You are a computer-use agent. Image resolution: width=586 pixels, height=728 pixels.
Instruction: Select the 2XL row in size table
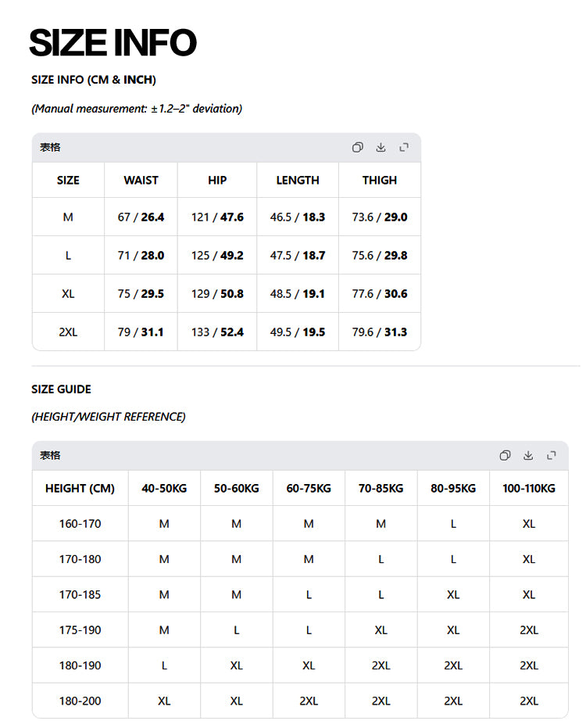click(x=227, y=332)
